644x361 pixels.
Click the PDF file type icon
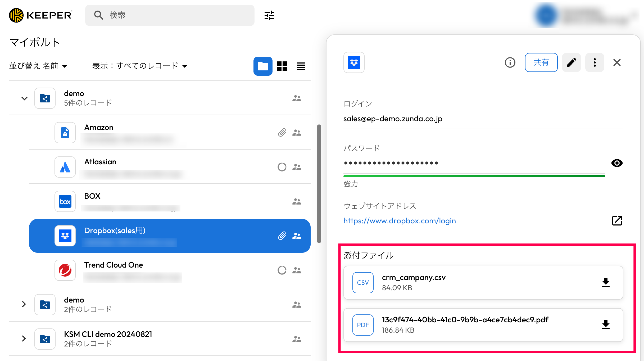(x=363, y=325)
